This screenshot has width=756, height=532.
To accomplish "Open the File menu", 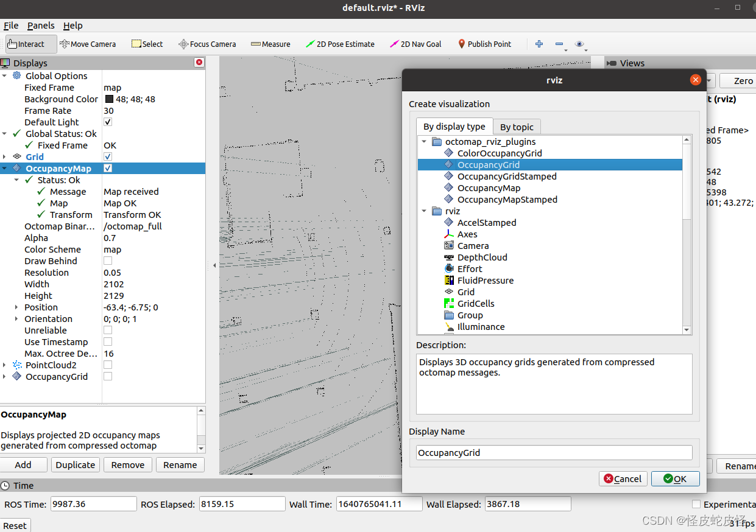I will point(11,26).
